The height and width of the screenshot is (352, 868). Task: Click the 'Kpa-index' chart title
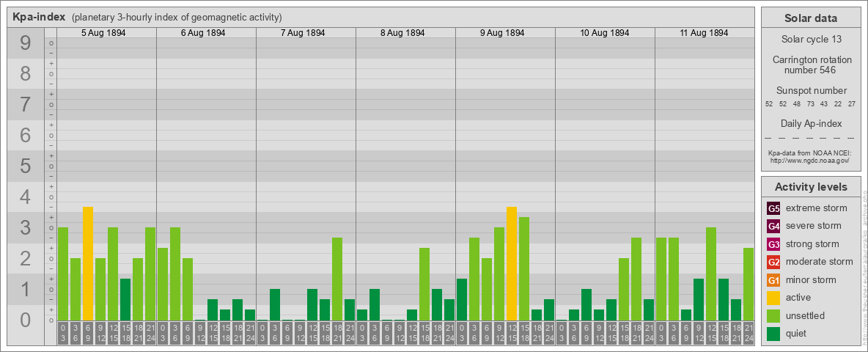(40, 17)
